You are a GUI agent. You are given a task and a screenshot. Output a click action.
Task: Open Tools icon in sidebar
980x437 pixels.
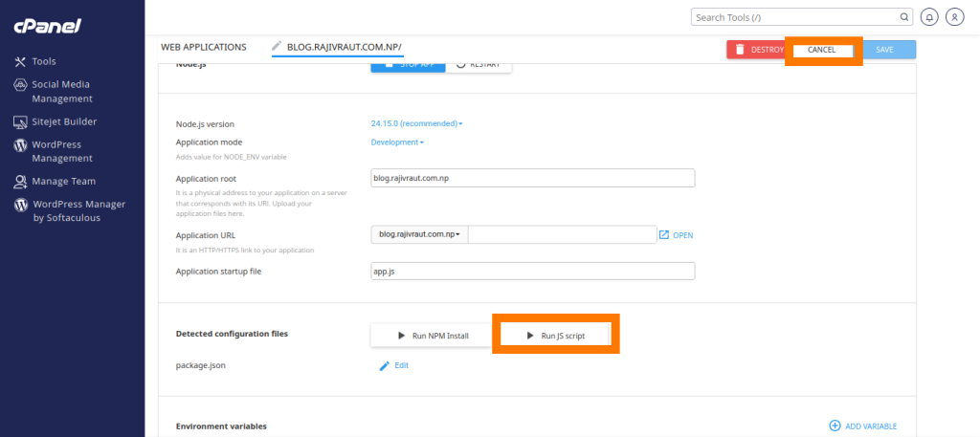tap(20, 62)
